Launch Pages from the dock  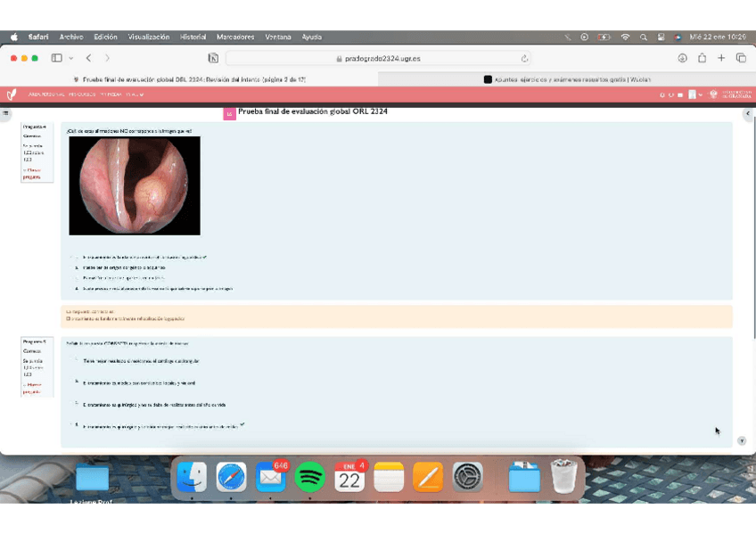(428, 478)
